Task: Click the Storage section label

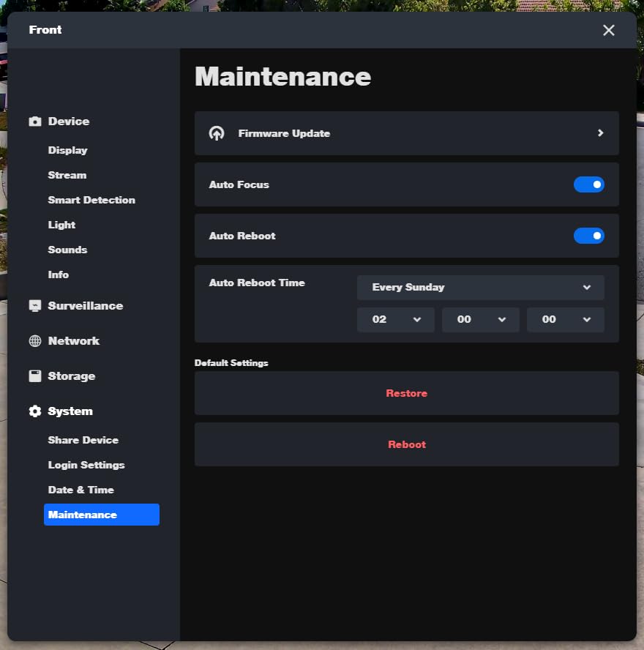Action: (72, 376)
